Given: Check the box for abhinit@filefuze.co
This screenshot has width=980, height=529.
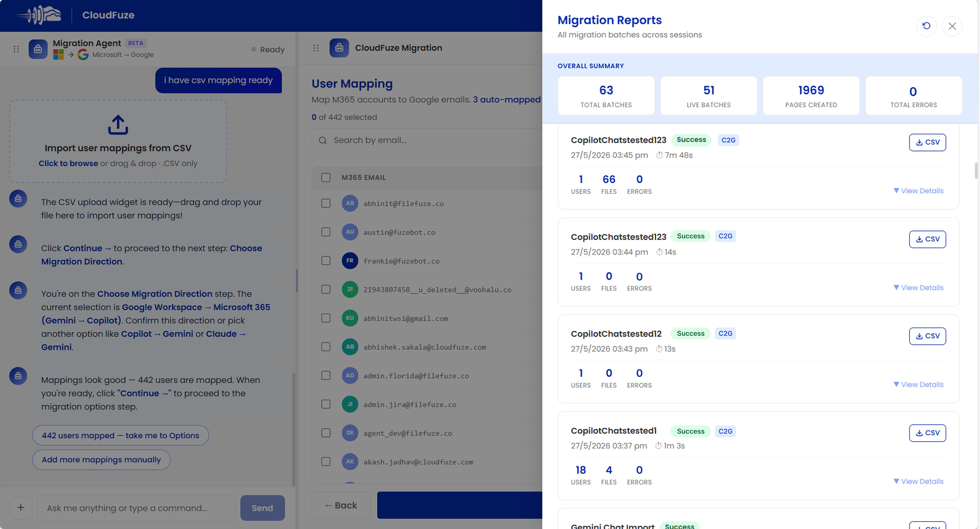Looking at the screenshot, I should 326,203.
